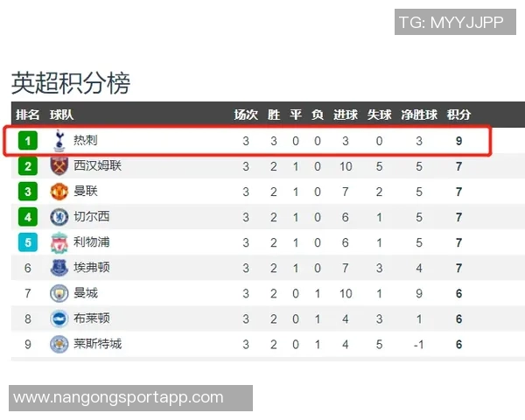Click the Everton (埃弗顿) club crest

pos(59,268)
